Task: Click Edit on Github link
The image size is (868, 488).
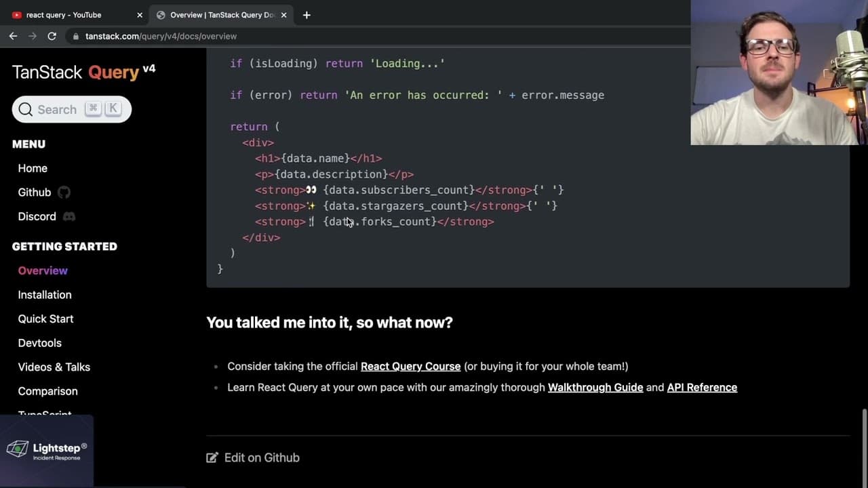Action: point(262,457)
